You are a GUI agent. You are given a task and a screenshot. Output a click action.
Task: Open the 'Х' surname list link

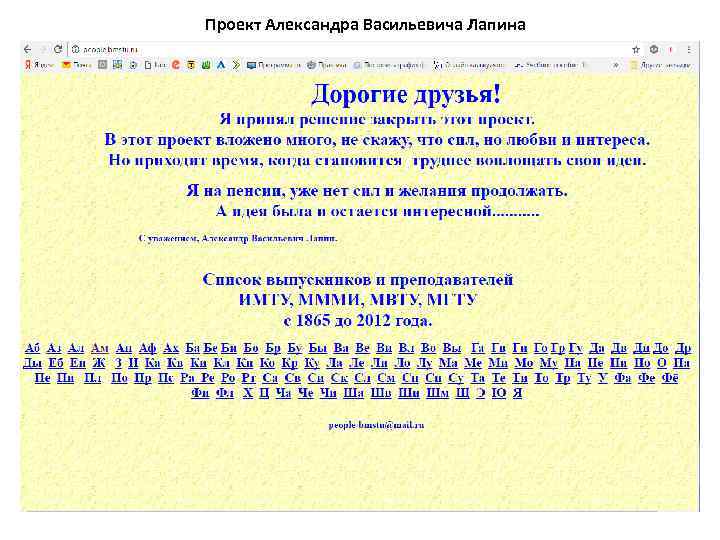point(248,393)
